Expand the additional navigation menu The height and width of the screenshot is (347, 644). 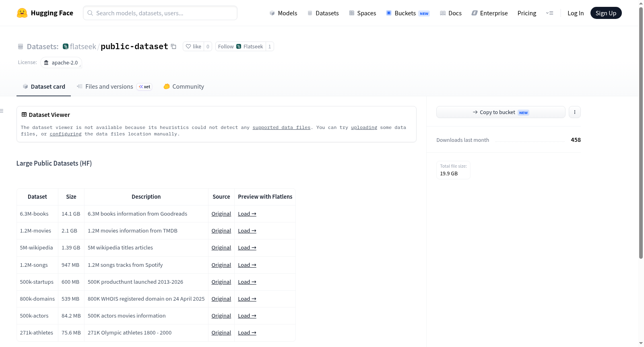549,13
